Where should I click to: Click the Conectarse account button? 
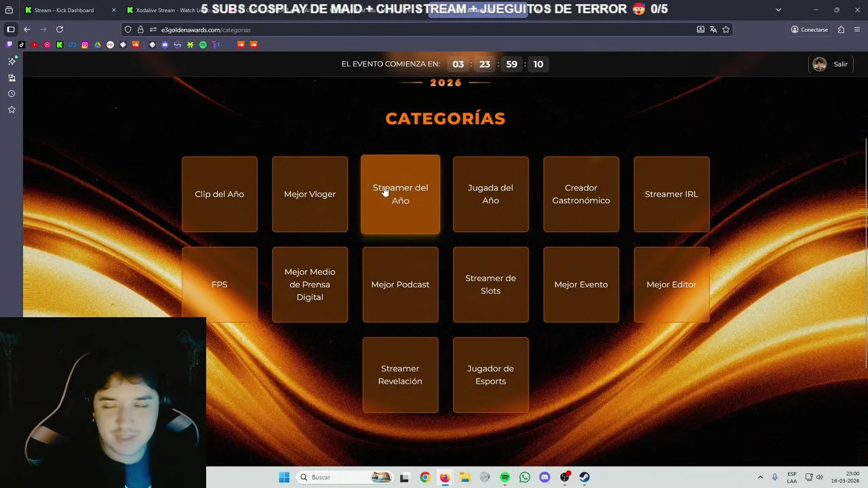click(810, 30)
